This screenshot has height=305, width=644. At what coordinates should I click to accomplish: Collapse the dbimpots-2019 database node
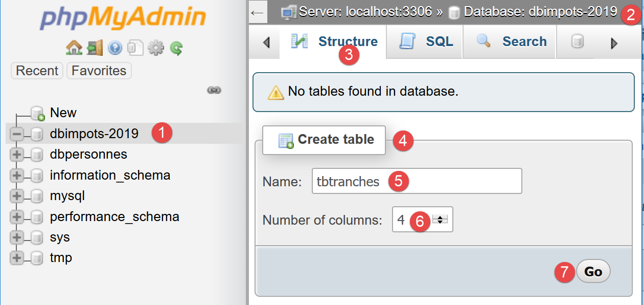(x=17, y=134)
